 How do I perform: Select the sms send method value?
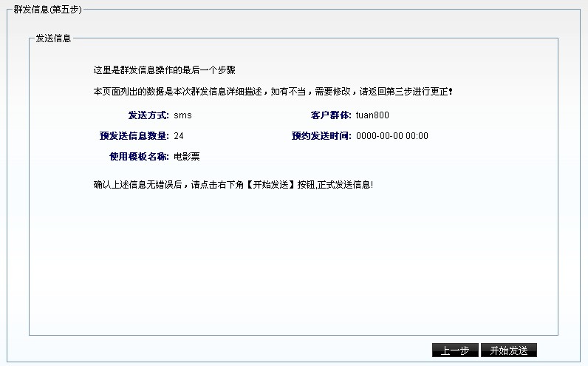click(x=182, y=115)
